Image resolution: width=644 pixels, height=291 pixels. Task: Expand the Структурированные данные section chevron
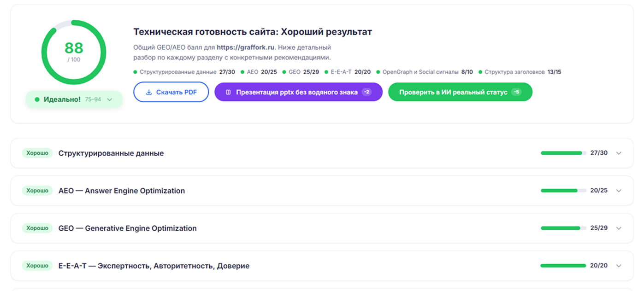coord(619,153)
